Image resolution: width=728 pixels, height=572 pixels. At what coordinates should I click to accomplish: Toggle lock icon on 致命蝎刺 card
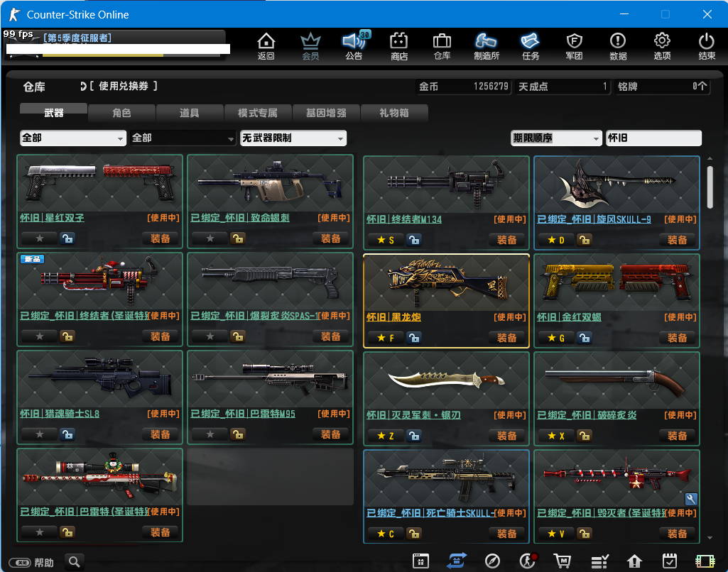point(238,238)
